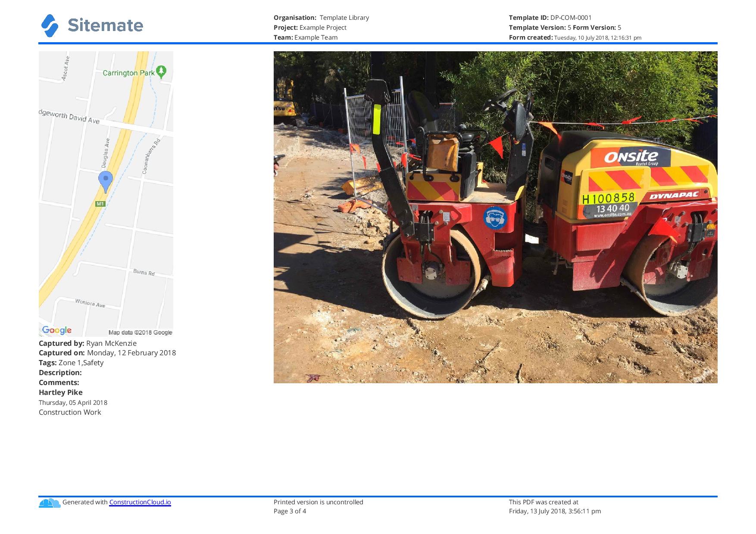Click the Construction Work comment text
The height and width of the screenshot is (534, 756).
(70, 412)
